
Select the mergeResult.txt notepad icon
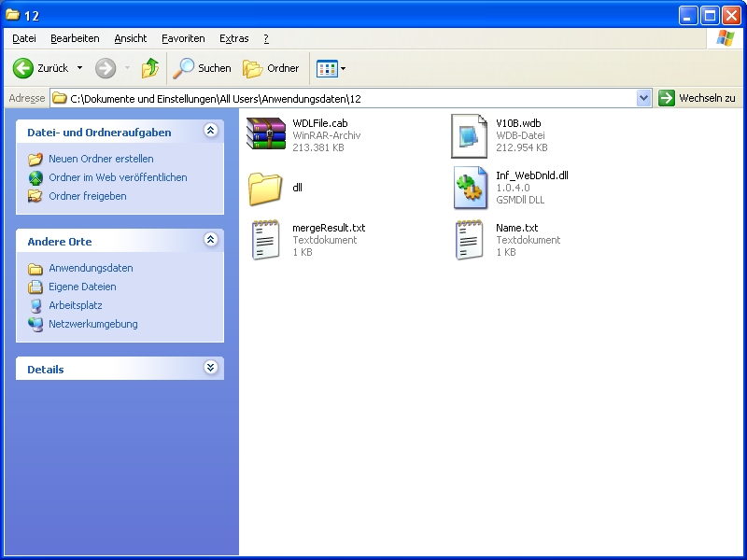pos(265,240)
